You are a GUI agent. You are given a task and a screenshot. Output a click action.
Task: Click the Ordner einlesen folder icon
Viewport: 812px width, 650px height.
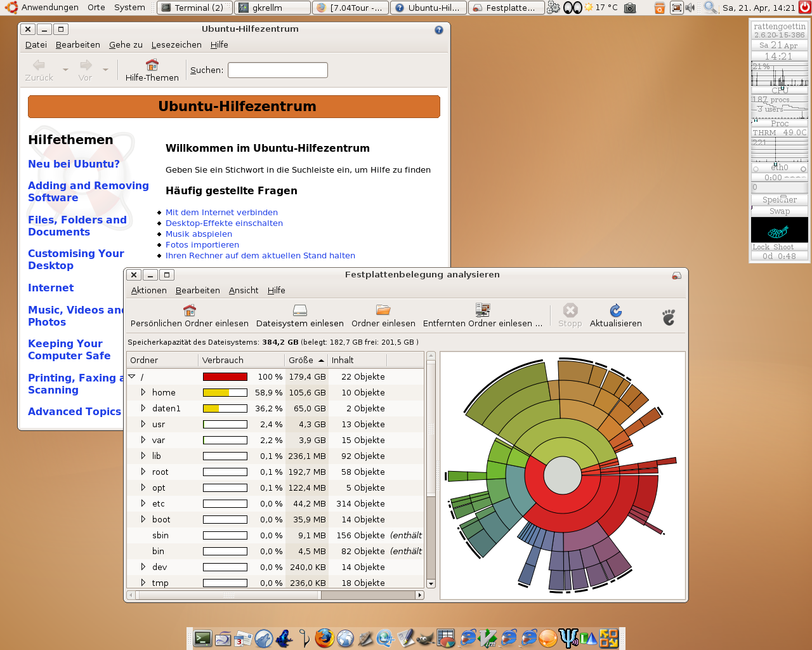383,310
